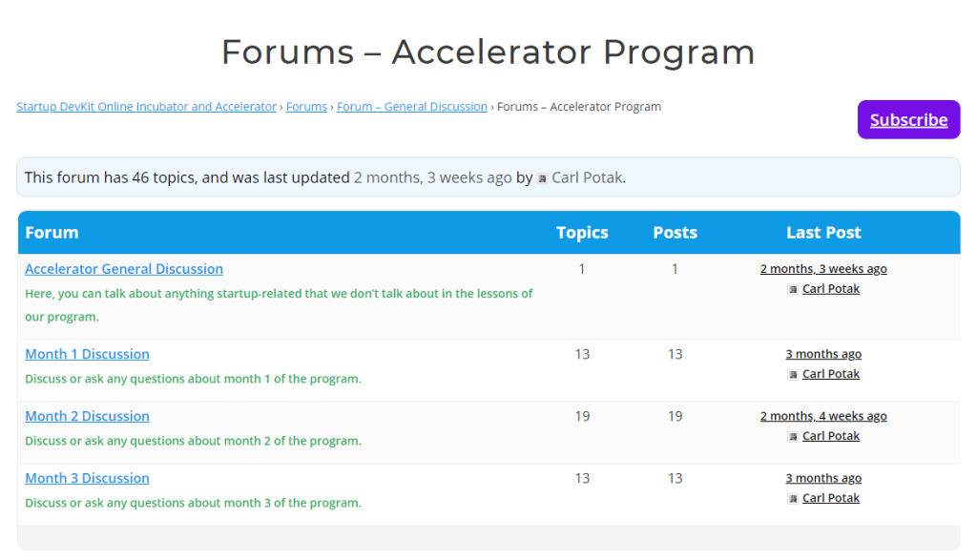Image resolution: width=977 pixels, height=560 pixels.
Task: Click the Subscribe button
Action: [x=907, y=119]
